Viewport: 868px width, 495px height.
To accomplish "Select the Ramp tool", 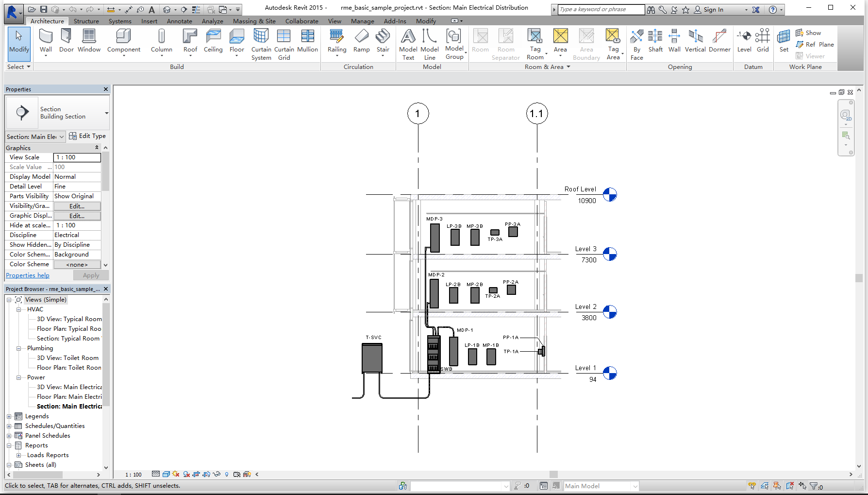I will click(x=361, y=41).
